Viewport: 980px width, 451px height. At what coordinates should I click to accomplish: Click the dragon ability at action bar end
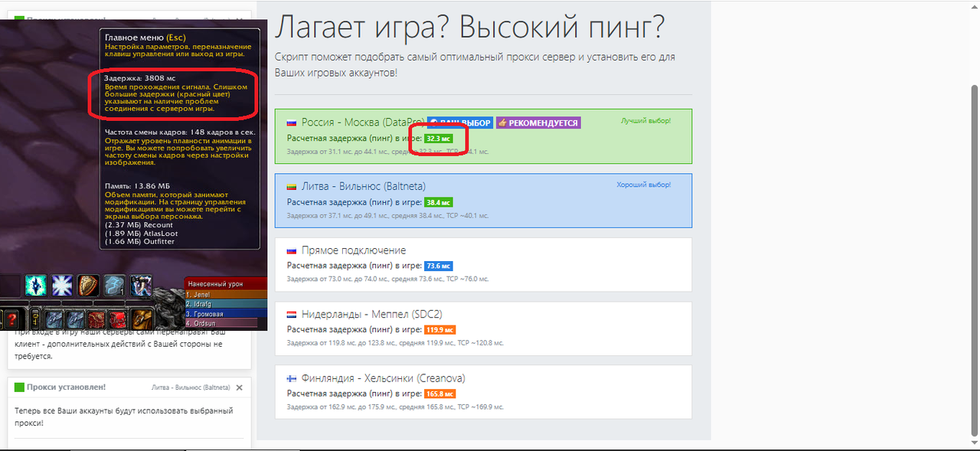[x=141, y=286]
